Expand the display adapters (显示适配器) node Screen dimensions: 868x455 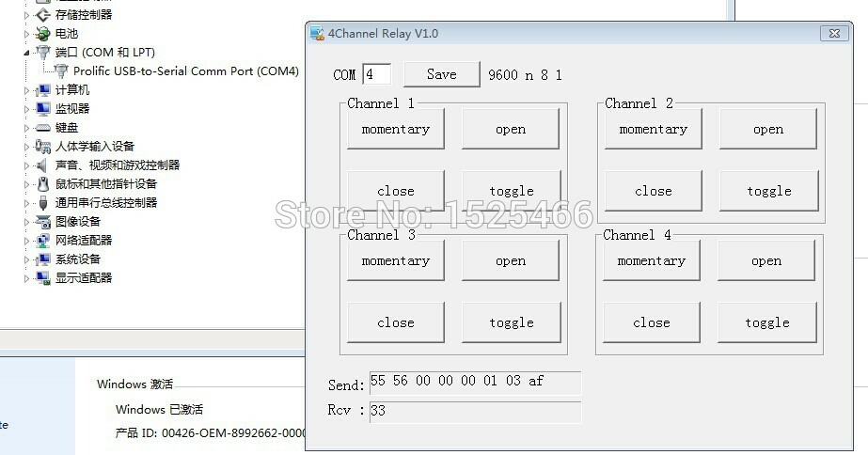pyautogui.click(x=26, y=278)
